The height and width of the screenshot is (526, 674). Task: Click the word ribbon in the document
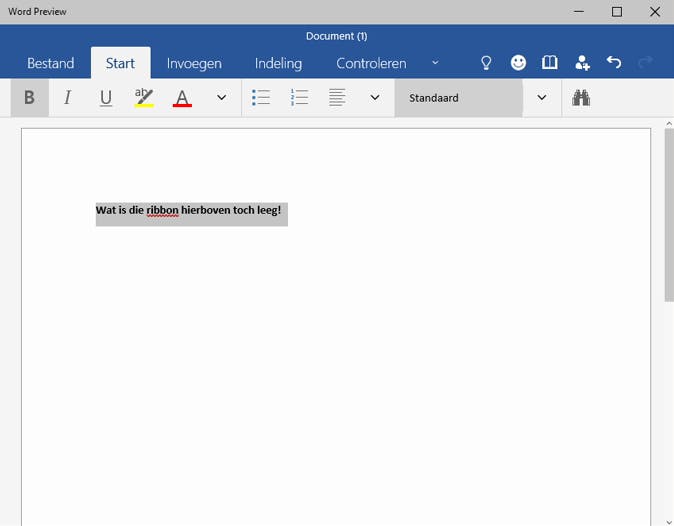162,210
